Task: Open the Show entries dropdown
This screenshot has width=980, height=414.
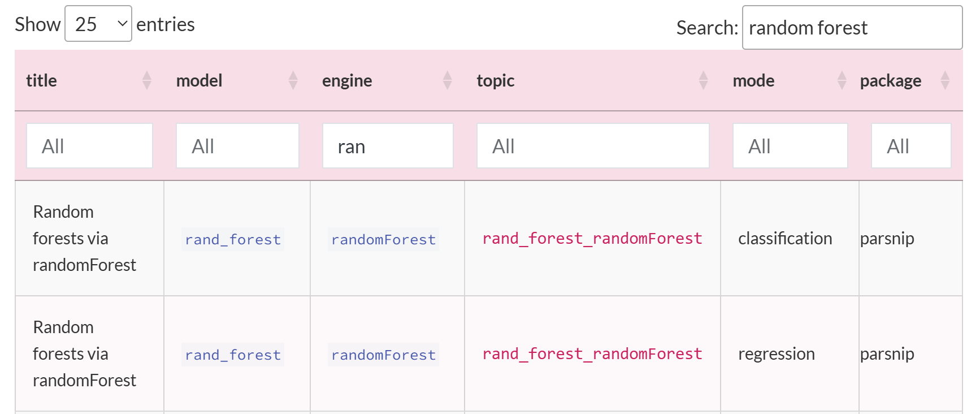Action: coord(98,24)
